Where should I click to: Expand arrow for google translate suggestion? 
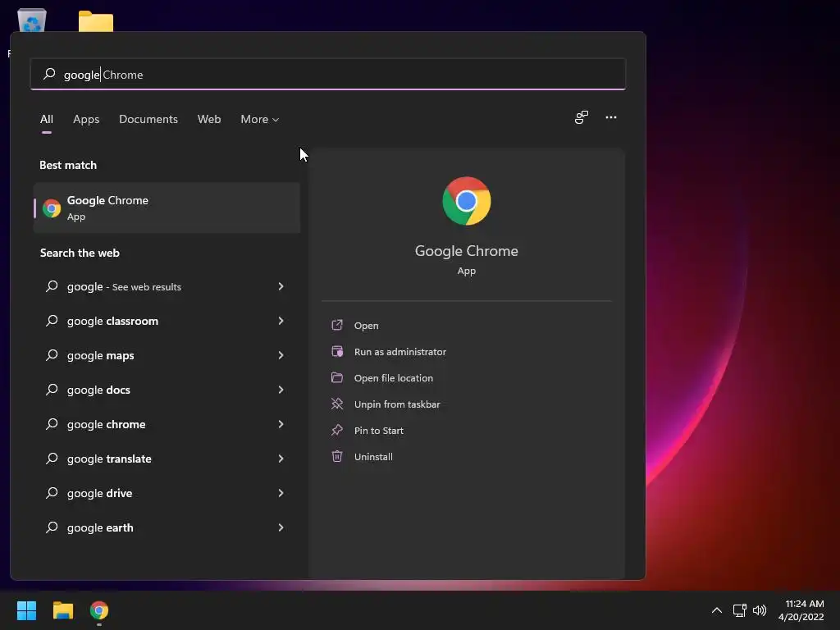point(281,459)
